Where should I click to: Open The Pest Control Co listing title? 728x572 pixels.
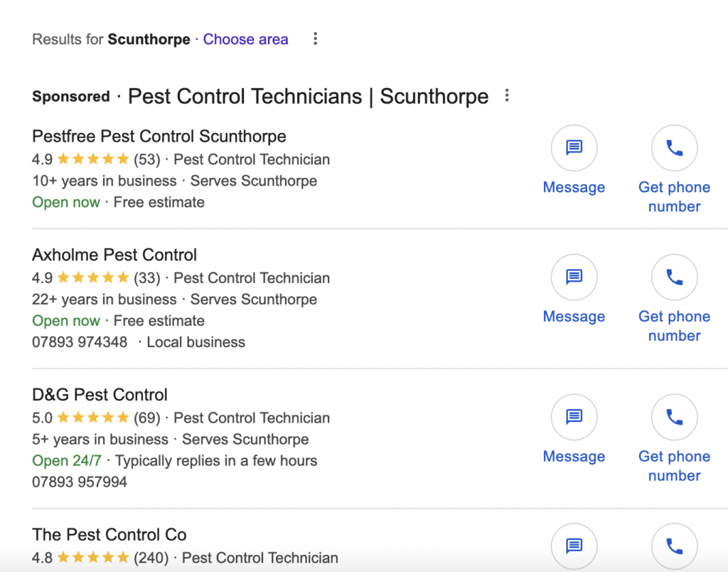pyautogui.click(x=109, y=534)
